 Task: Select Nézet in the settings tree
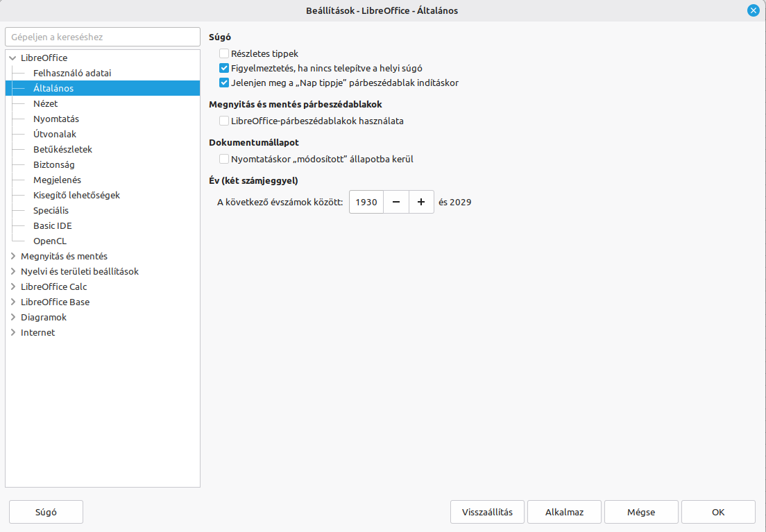click(x=46, y=103)
